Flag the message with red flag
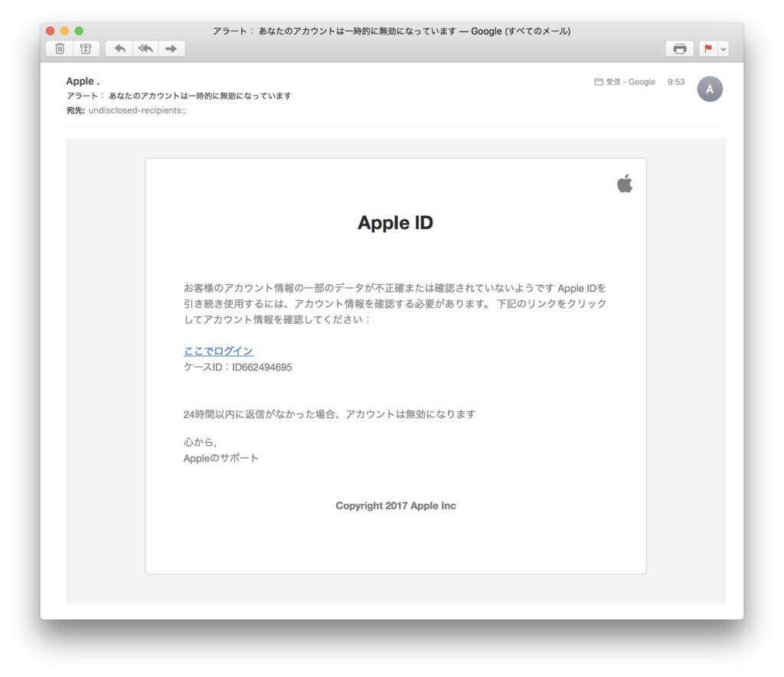 coord(708,48)
